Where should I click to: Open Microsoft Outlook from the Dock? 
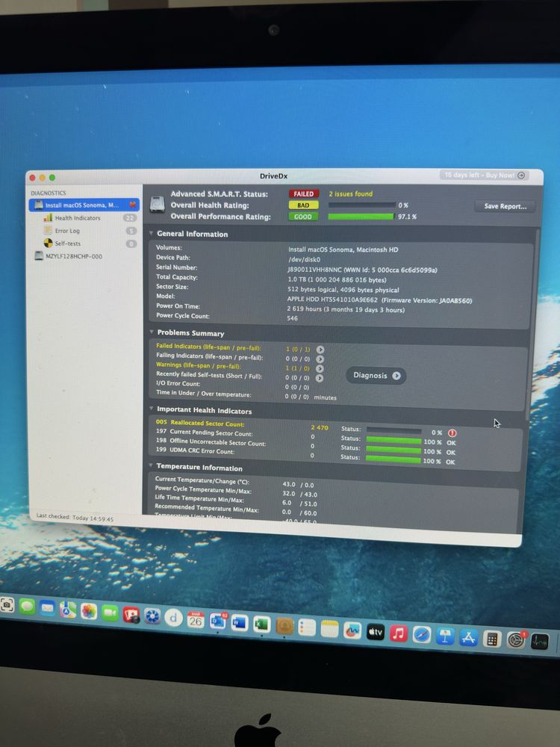[x=217, y=621]
